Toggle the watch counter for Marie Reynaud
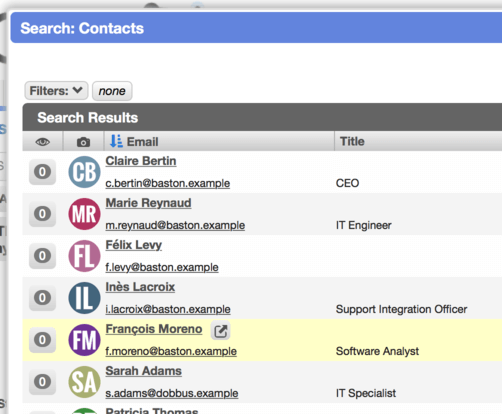The width and height of the screenshot is (502, 414). tap(42, 214)
